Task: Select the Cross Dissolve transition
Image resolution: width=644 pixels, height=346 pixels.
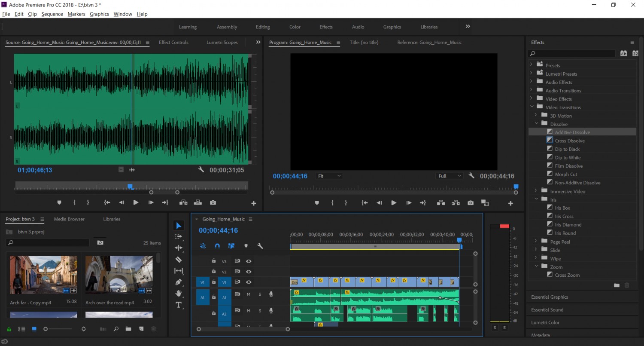Action: (570, 141)
